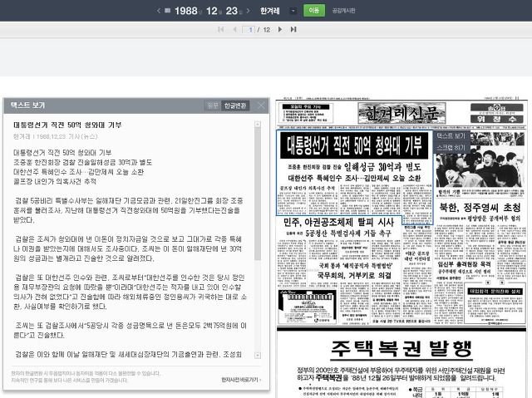Switch to 한글변환 tab
Image resolution: width=532 pixels, height=398 pixels.
point(235,106)
